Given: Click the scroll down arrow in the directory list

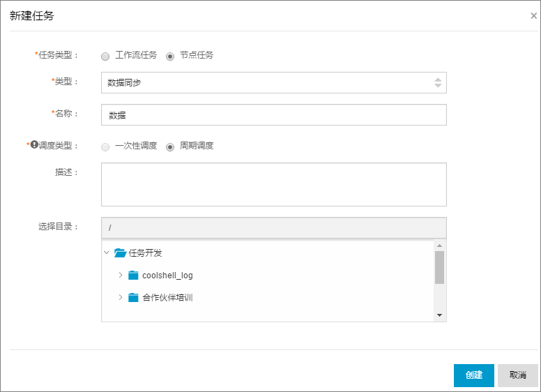Looking at the screenshot, I should [439, 315].
